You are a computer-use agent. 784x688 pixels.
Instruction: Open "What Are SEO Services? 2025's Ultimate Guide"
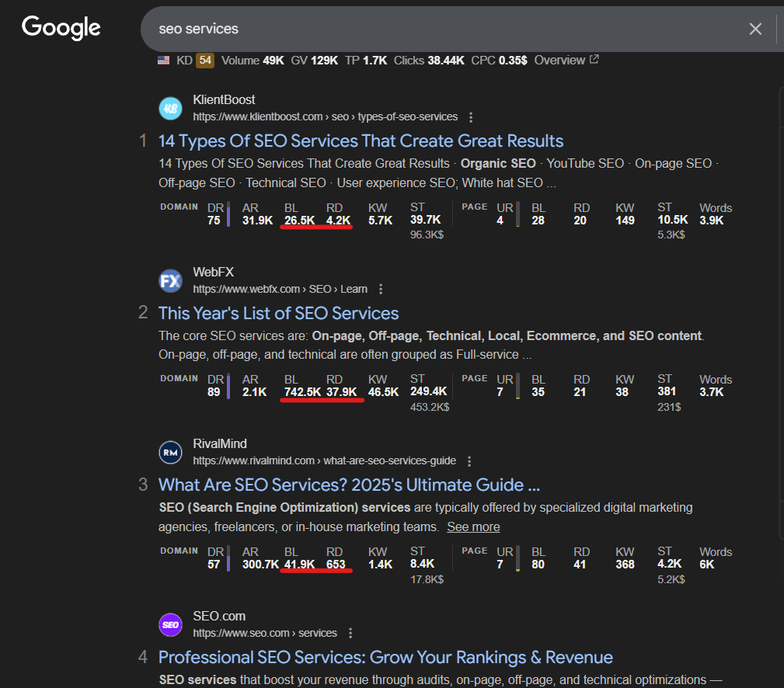point(349,485)
